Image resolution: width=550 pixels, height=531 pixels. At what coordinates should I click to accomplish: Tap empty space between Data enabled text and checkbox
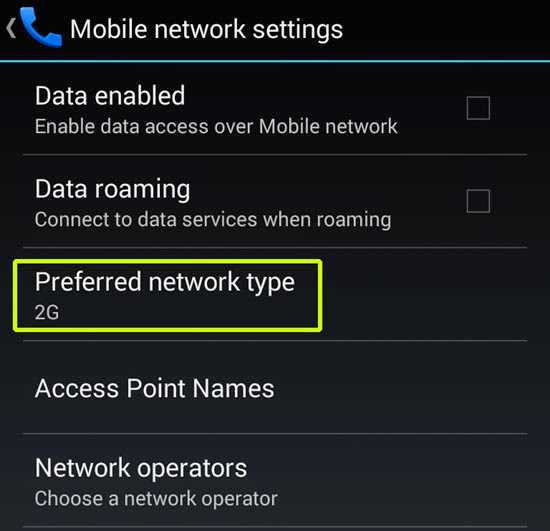pyautogui.click(x=431, y=108)
